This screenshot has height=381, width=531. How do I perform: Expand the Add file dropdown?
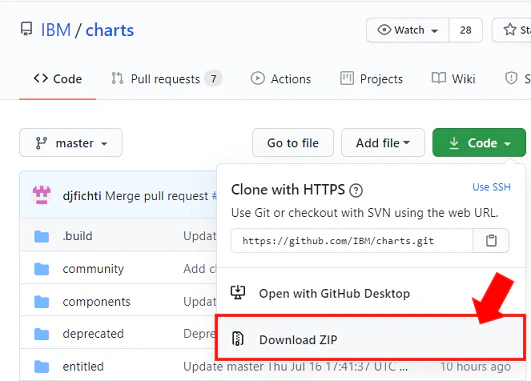[x=383, y=143]
